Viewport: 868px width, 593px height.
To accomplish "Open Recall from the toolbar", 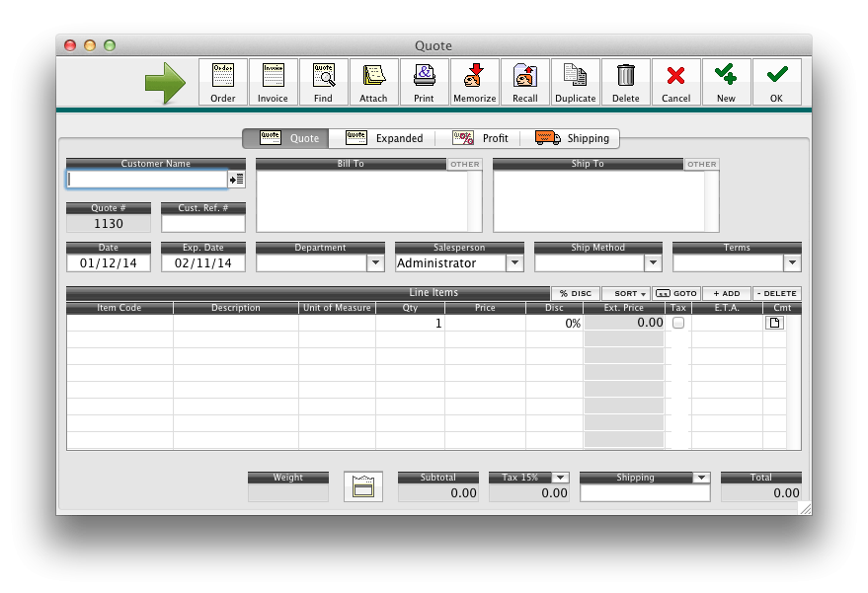I will (524, 82).
